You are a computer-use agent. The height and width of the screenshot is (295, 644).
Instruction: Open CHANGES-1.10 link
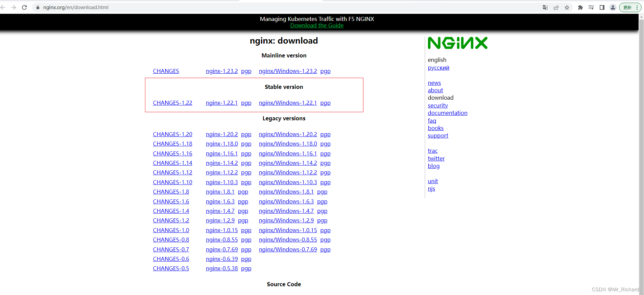click(172, 182)
